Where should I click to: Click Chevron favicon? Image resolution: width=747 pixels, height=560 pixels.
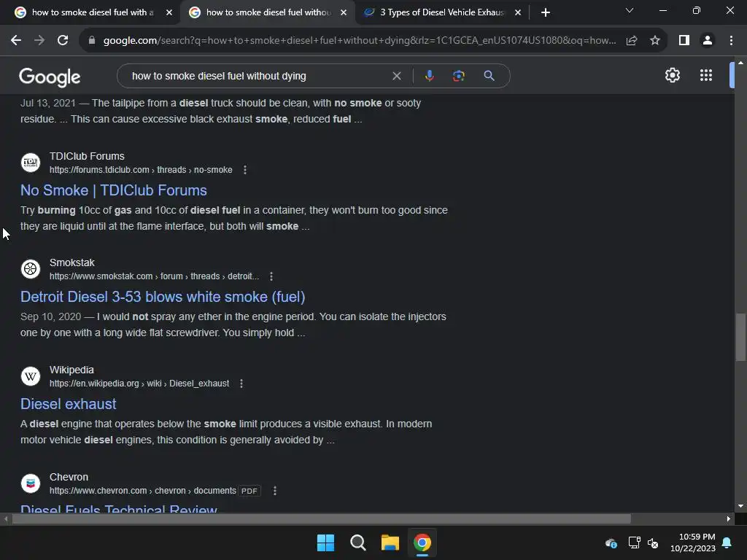[31, 483]
